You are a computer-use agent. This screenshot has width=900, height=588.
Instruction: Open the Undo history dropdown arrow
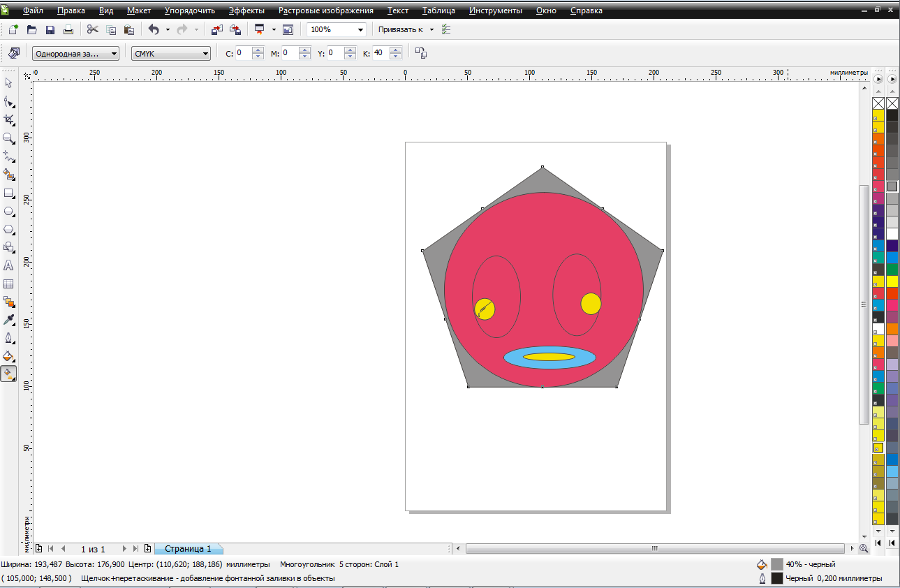(168, 29)
